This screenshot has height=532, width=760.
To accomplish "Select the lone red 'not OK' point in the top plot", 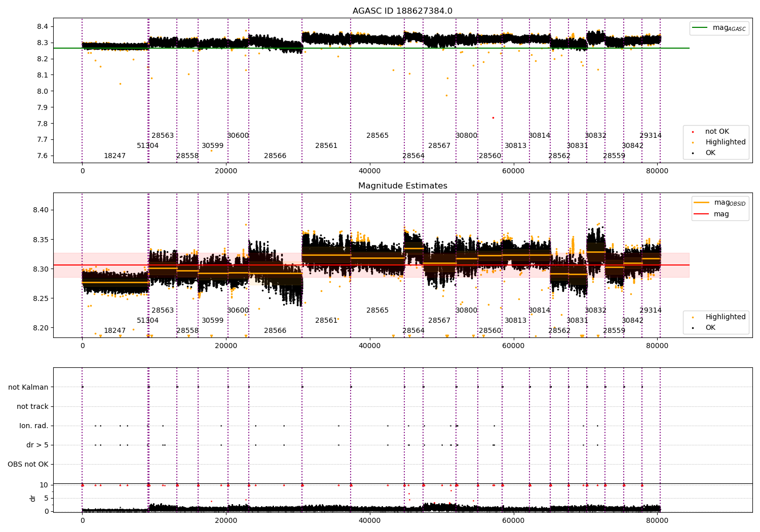I will (x=493, y=118).
